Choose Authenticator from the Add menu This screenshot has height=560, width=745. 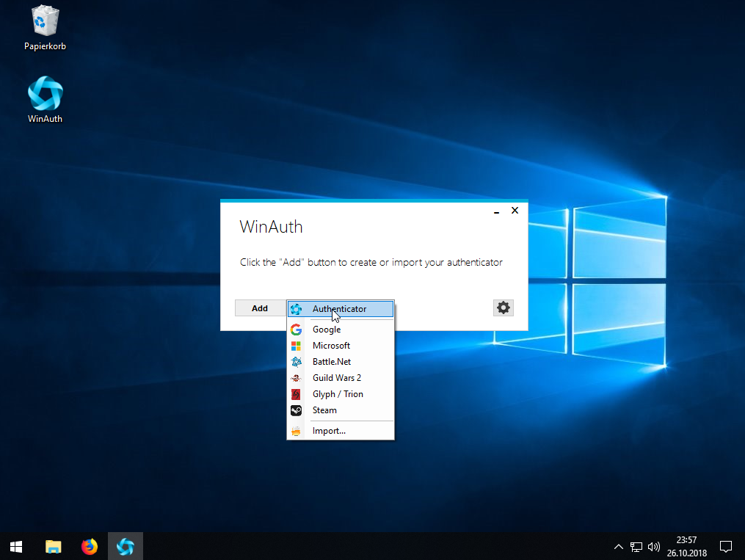pyautogui.click(x=340, y=309)
